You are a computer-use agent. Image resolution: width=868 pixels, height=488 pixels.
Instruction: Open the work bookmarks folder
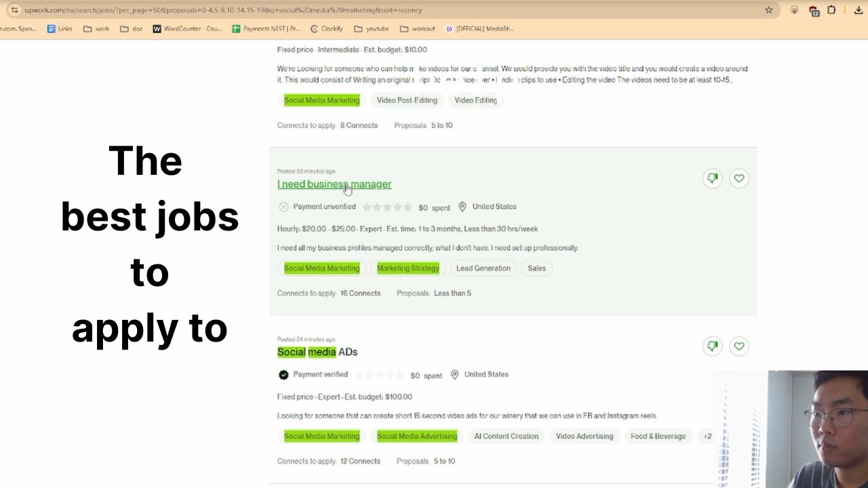tap(96, 29)
